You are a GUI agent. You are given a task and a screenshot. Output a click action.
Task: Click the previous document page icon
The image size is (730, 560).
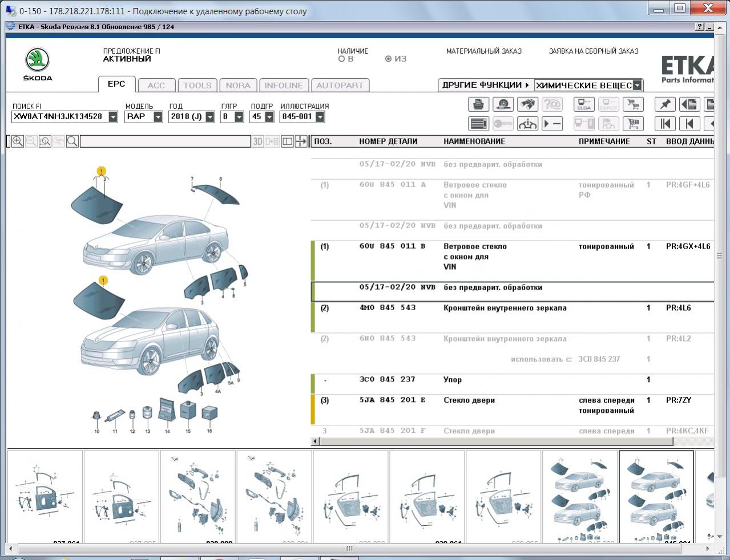(689, 104)
